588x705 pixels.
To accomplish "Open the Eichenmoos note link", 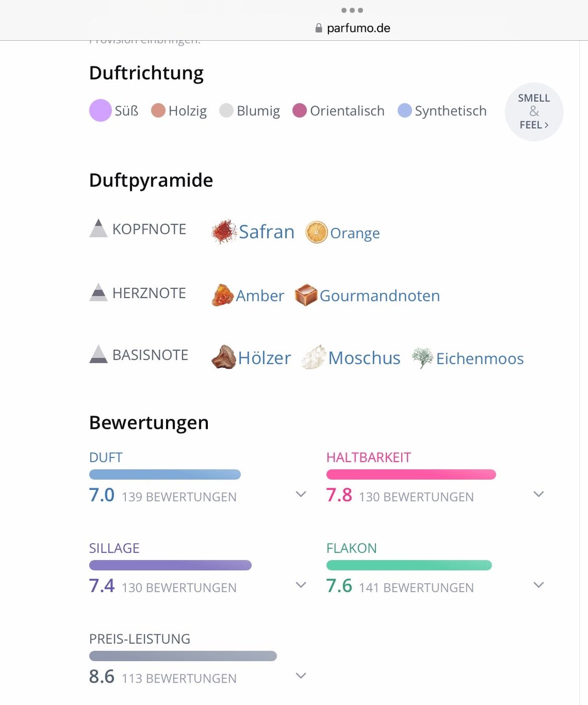I will coord(480,358).
